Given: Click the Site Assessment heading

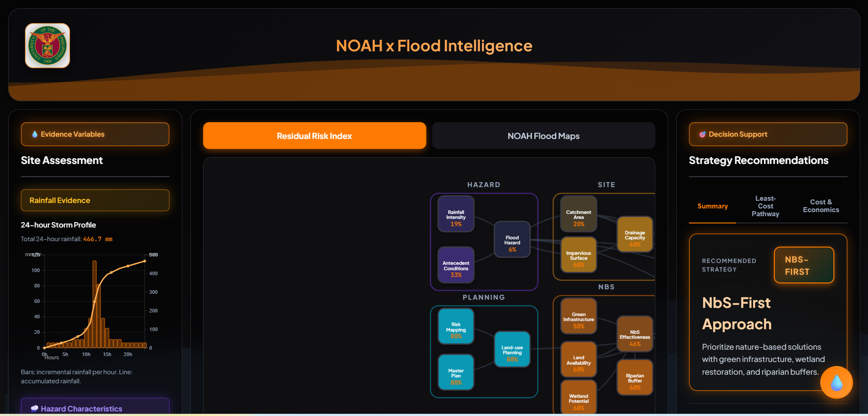Looking at the screenshot, I should [x=62, y=160].
